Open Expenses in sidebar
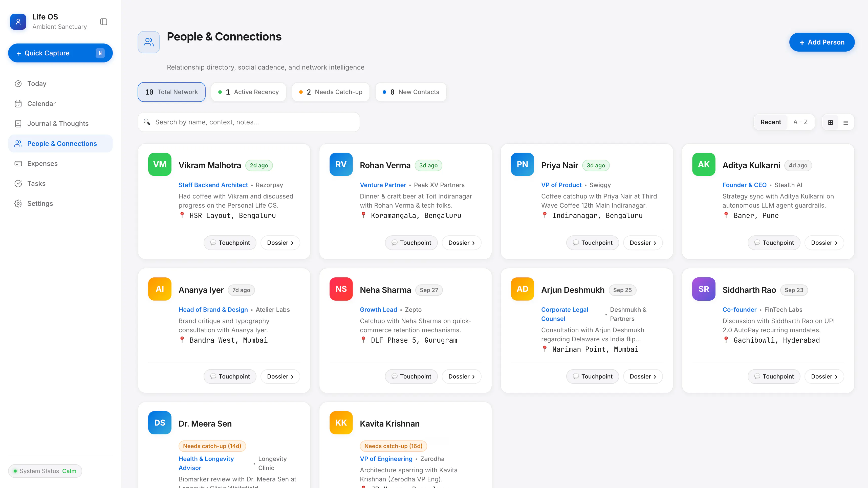This screenshot has width=868, height=488. coord(60,164)
